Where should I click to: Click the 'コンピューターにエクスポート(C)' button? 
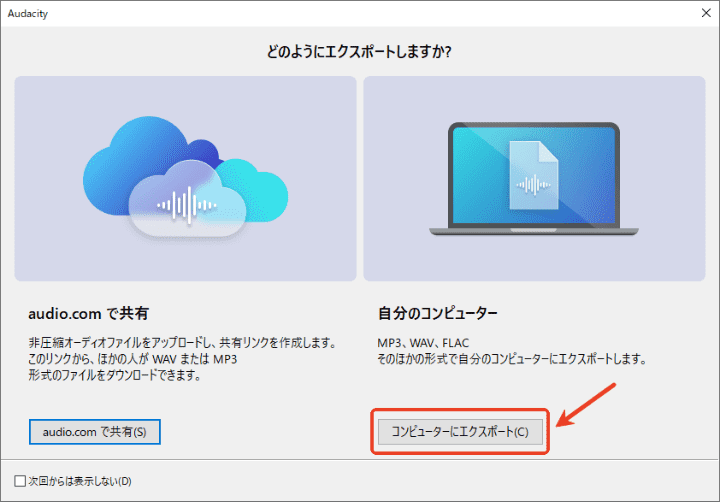point(460,432)
